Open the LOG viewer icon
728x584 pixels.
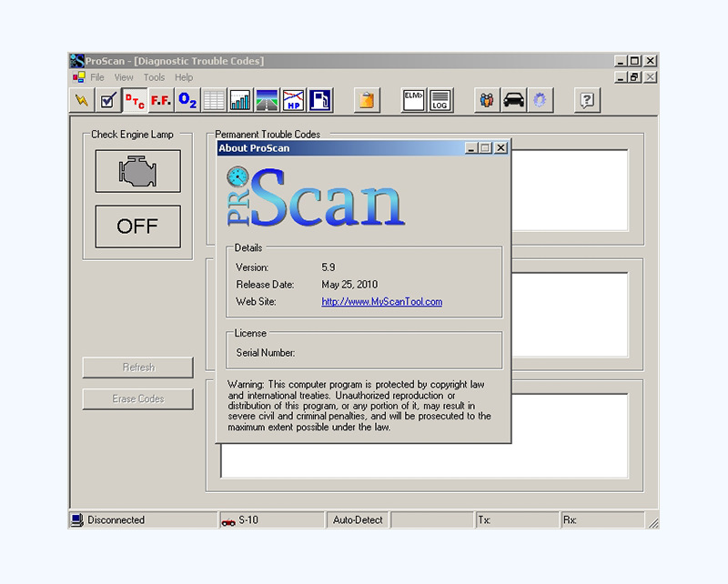[x=440, y=100]
